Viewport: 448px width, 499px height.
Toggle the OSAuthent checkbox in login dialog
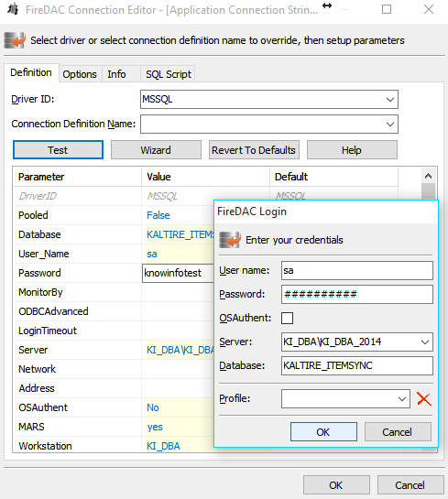(287, 318)
